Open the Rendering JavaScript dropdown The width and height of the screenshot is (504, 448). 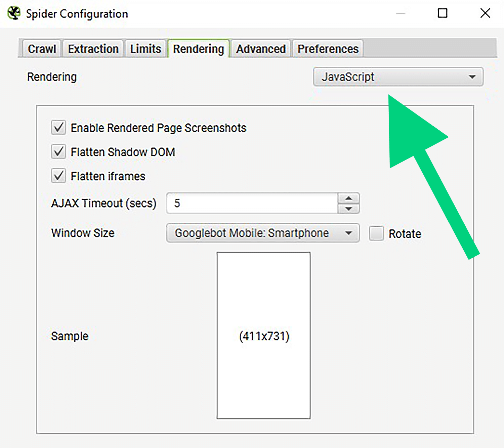(x=398, y=77)
